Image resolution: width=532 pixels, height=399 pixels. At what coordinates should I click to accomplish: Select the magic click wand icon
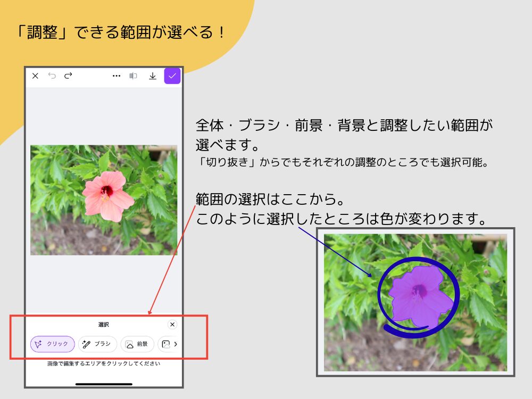pos(38,344)
